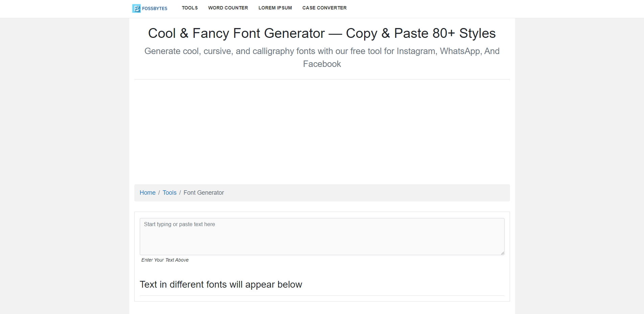The height and width of the screenshot is (314, 644).
Task: Switch to the CASE CONVERTER tool
Action: click(324, 8)
